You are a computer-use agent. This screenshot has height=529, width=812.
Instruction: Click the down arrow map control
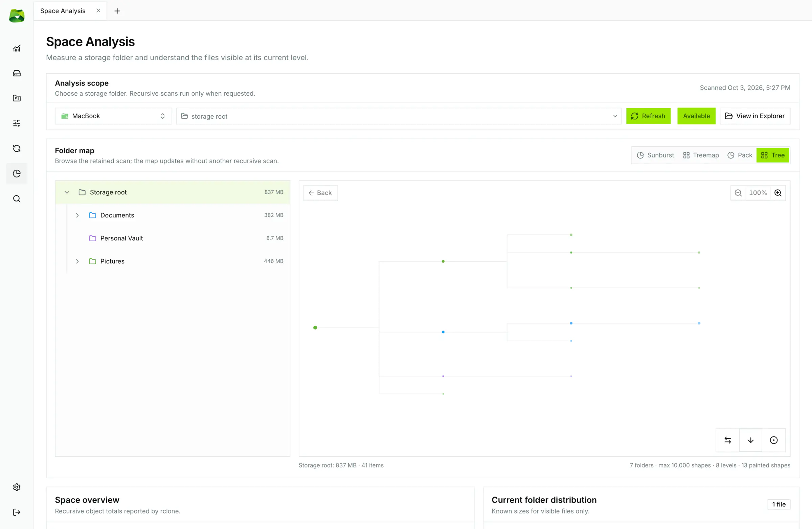point(750,440)
